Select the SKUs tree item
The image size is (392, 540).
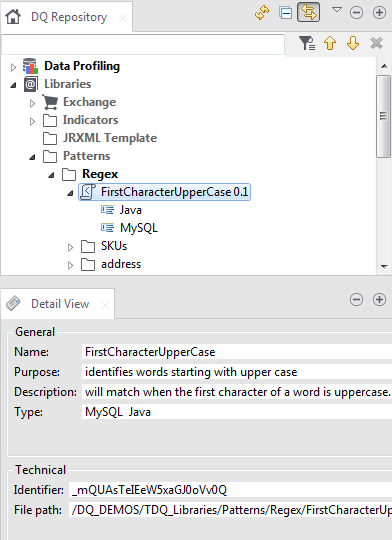tap(114, 246)
